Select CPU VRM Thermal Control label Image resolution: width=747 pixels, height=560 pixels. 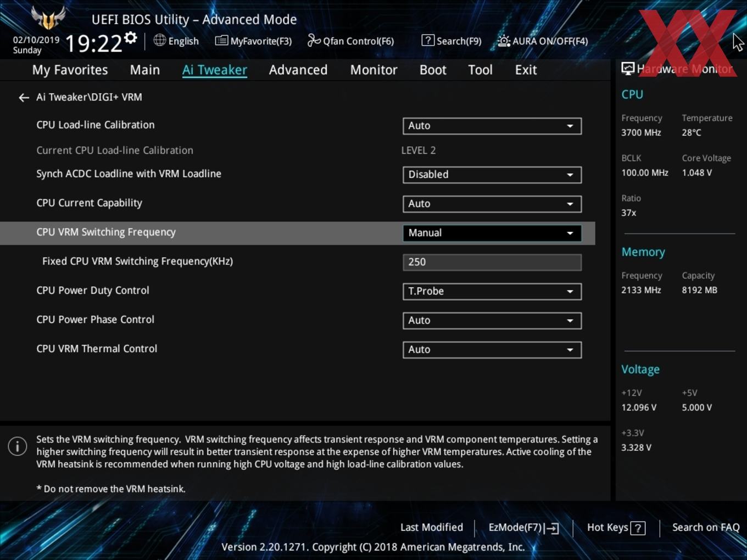(x=97, y=349)
